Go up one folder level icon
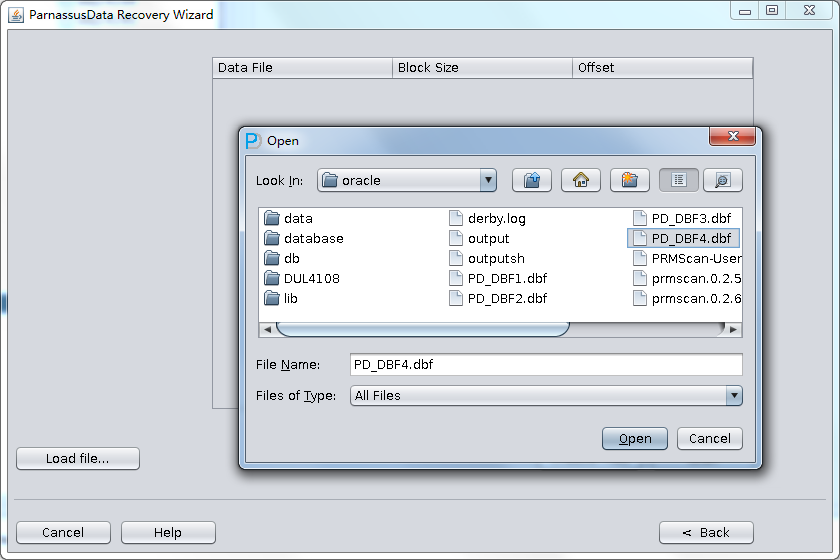Screen dimensions: 840x560 [531, 180]
